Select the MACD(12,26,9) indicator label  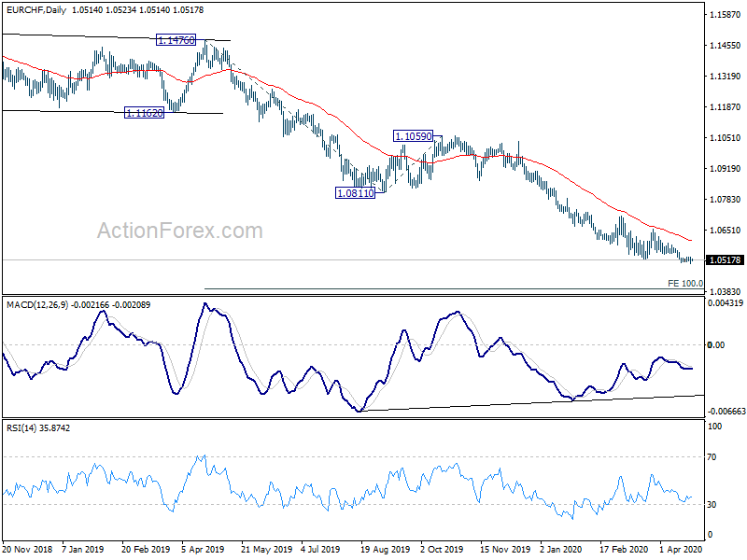[37, 305]
